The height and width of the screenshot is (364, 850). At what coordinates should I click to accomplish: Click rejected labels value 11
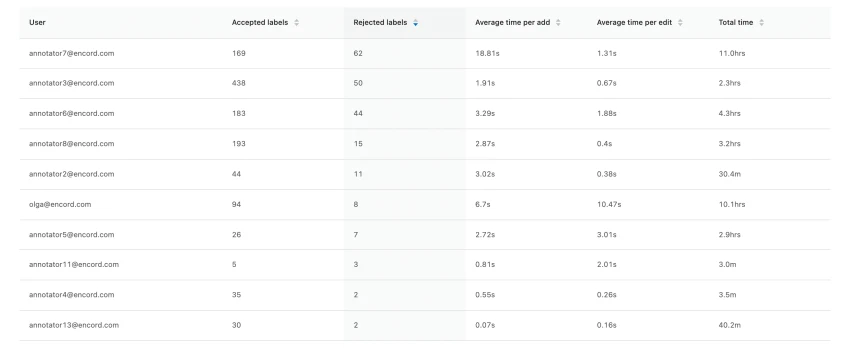[358, 174]
